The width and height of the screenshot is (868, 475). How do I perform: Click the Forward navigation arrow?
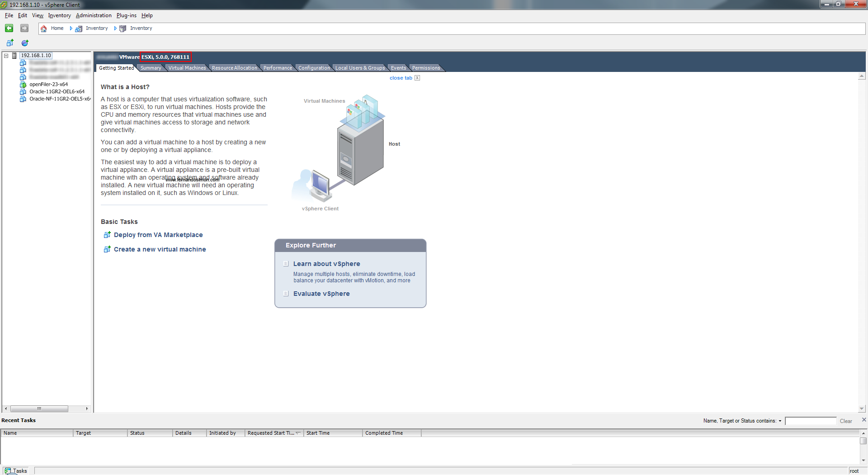[x=24, y=28]
